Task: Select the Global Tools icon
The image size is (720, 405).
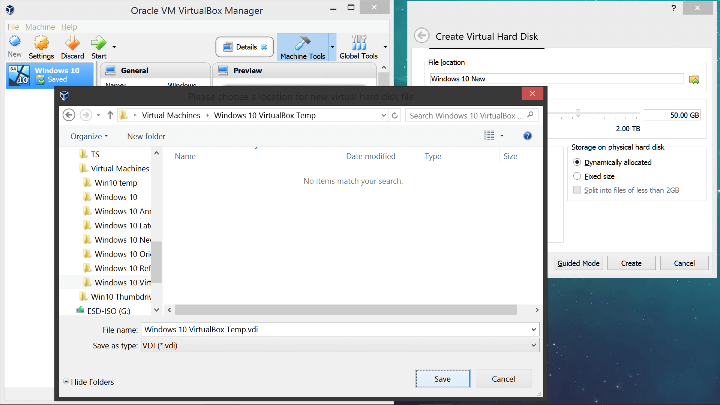Action: coord(359,43)
